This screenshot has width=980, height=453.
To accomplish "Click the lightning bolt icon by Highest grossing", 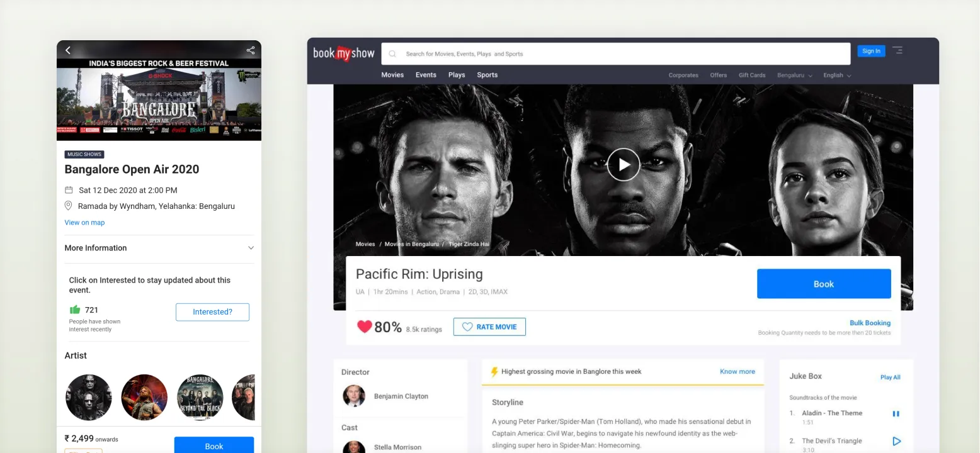I will point(494,372).
